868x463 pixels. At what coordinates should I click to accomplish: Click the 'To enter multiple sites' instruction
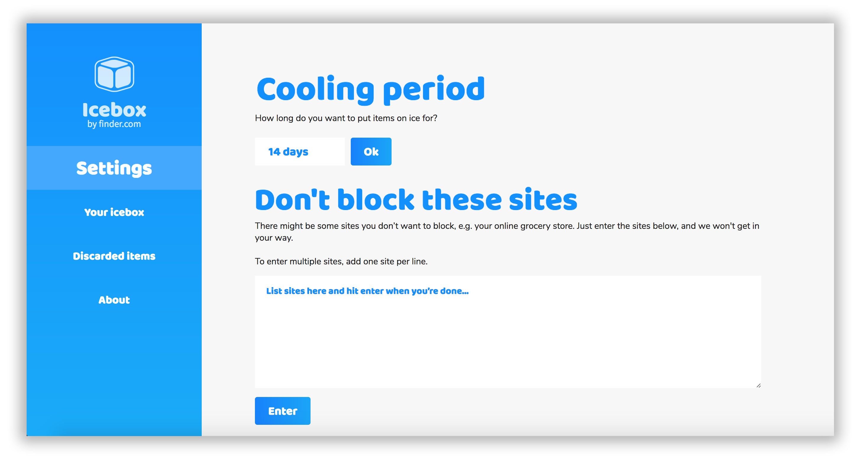click(x=341, y=261)
